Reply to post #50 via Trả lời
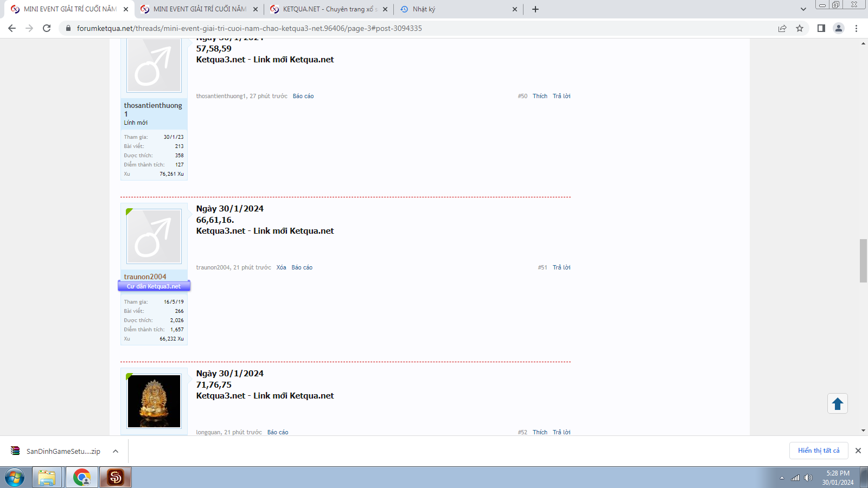 [561, 96]
